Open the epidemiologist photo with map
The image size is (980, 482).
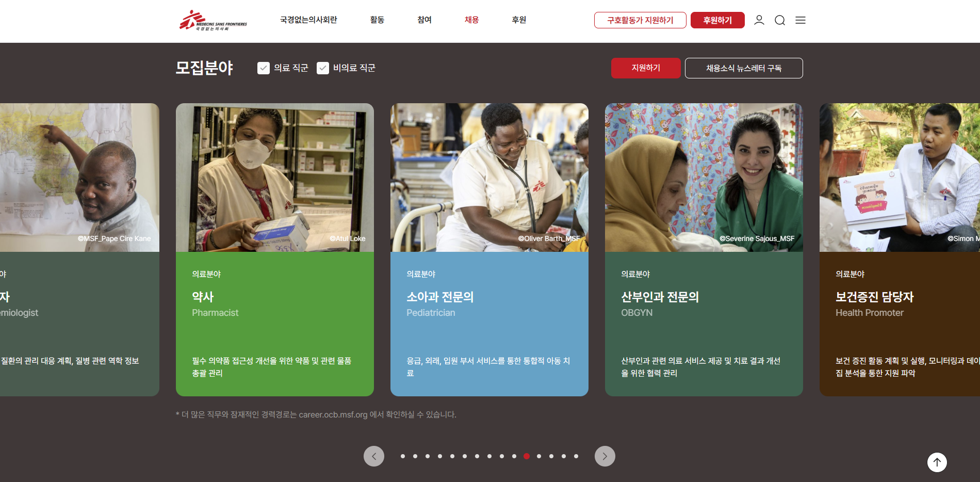pyautogui.click(x=79, y=178)
